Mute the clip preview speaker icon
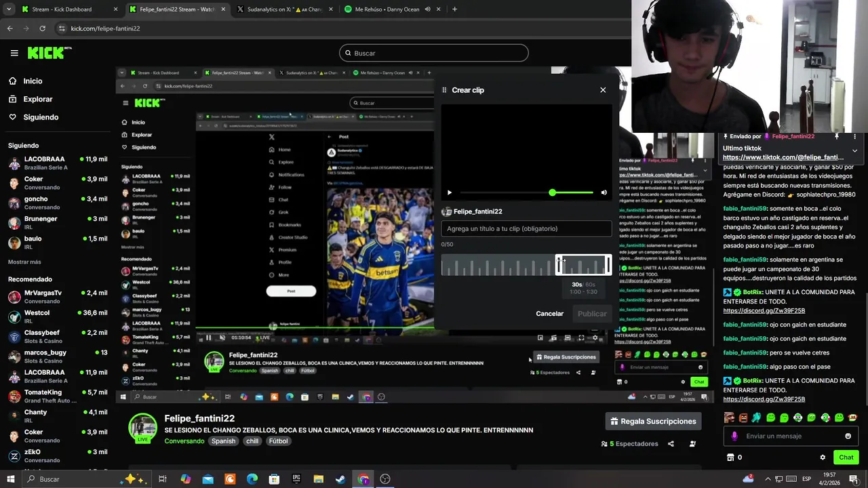The image size is (868, 488). pos(604,192)
